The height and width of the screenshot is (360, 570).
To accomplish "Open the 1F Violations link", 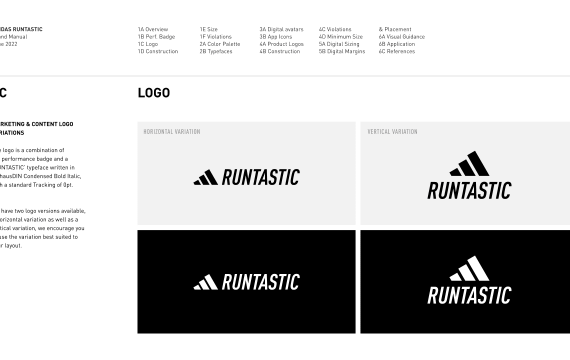I will click(216, 37).
